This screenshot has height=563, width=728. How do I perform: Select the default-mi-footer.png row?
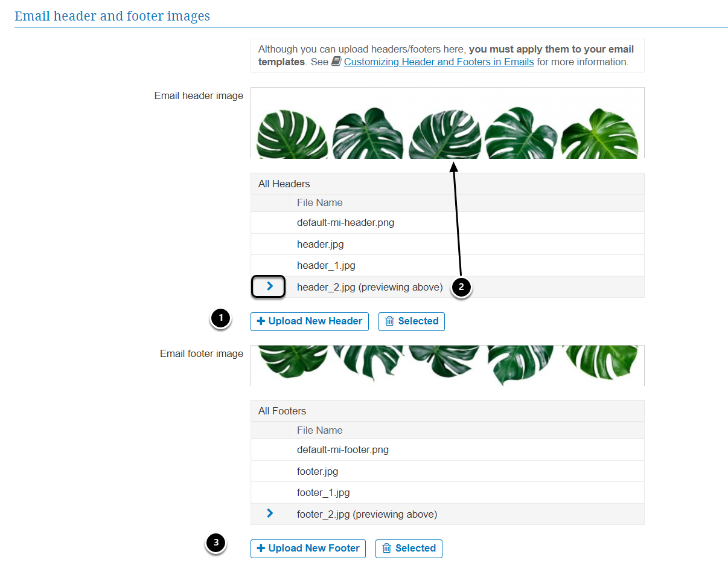(x=343, y=450)
